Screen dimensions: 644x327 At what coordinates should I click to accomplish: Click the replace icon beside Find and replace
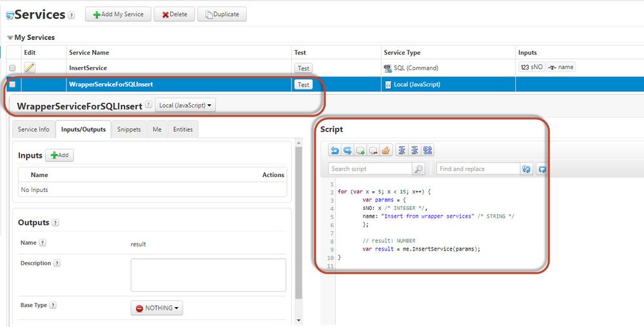[x=527, y=169]
